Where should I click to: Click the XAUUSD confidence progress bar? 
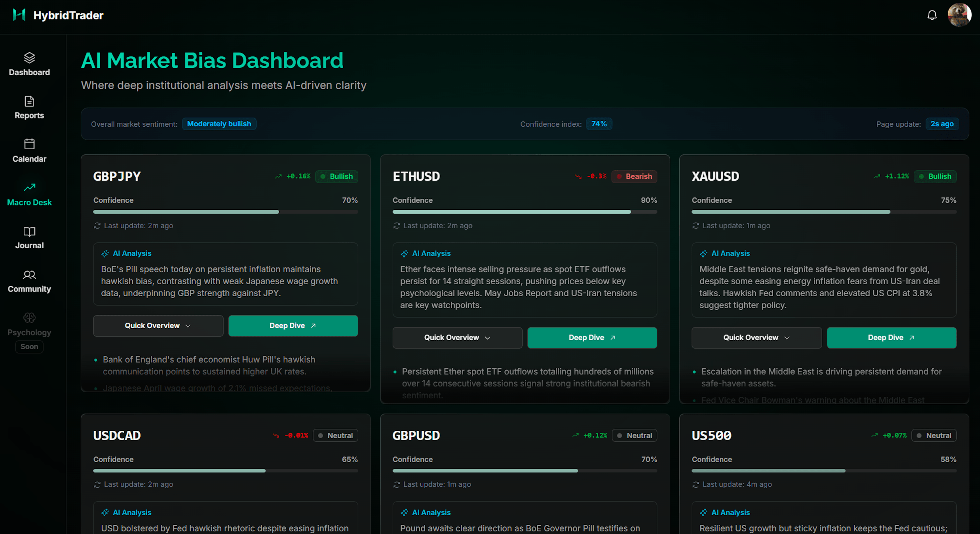(824, 212)
